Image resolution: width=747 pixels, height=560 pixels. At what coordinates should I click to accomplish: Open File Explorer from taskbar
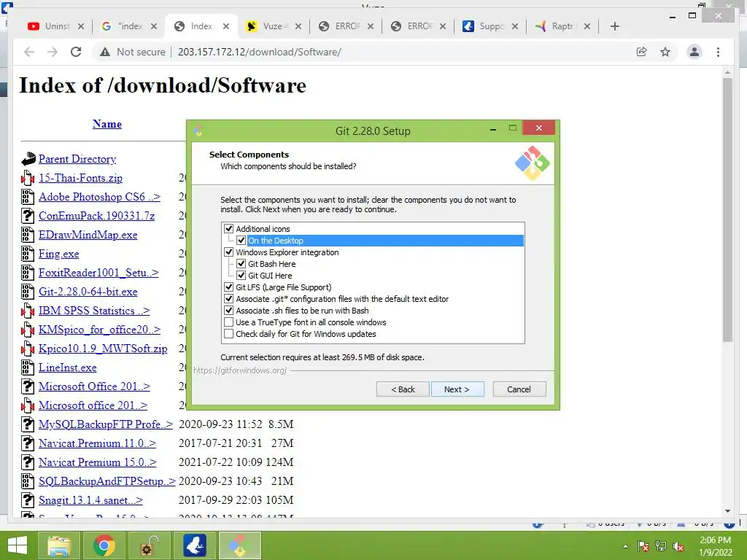tap(58, 545)
